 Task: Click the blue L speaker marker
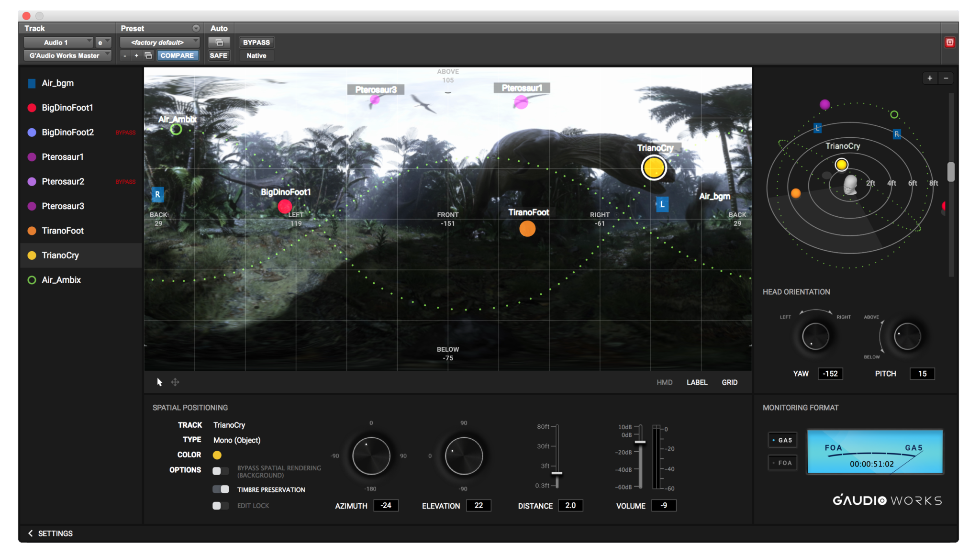(662, 204)
